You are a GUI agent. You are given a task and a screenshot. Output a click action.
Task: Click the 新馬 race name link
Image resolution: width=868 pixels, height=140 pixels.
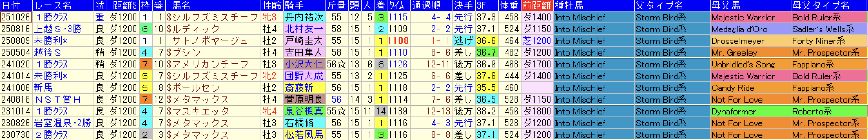coord(43,88)
